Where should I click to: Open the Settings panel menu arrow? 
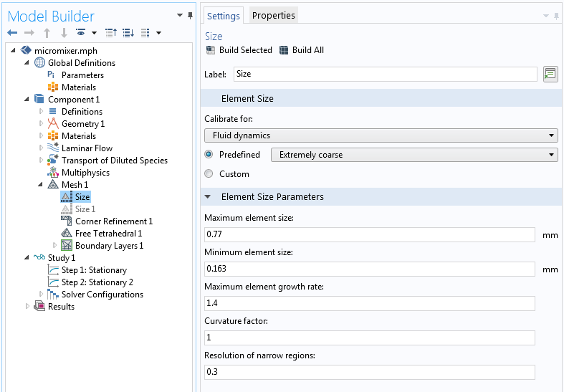point(545,16)
